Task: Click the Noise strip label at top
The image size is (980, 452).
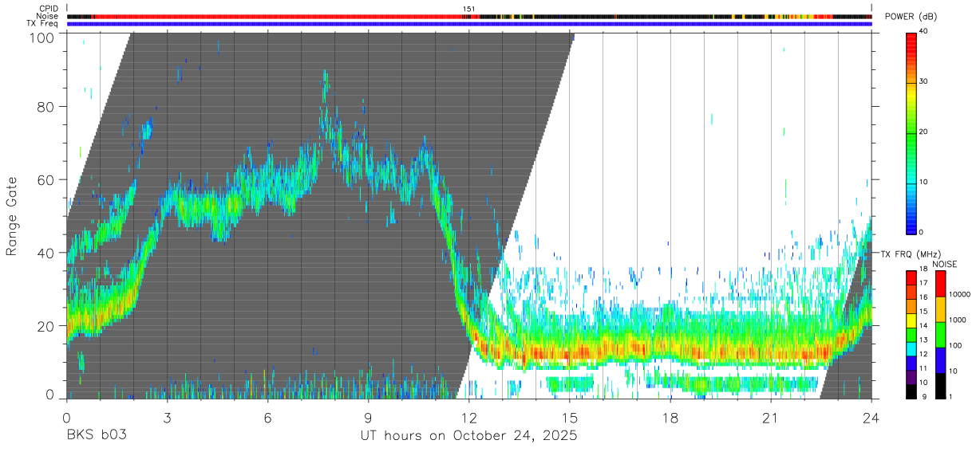Action: coord(47,16)
